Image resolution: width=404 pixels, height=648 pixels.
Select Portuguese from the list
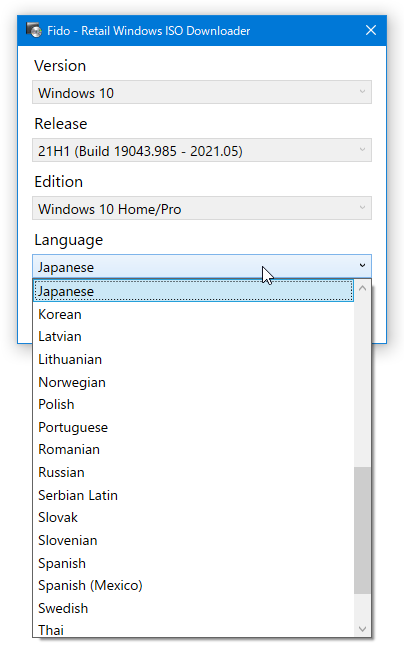(193, 427)
